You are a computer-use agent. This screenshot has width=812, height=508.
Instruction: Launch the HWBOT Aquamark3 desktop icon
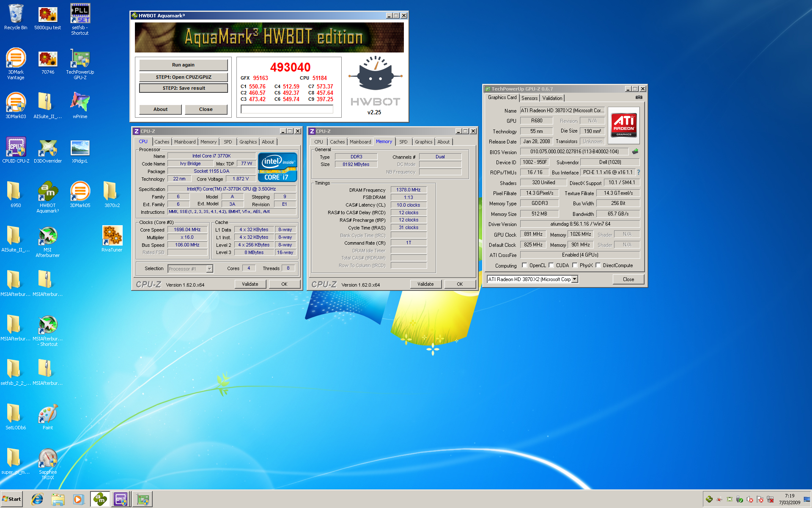48,197
